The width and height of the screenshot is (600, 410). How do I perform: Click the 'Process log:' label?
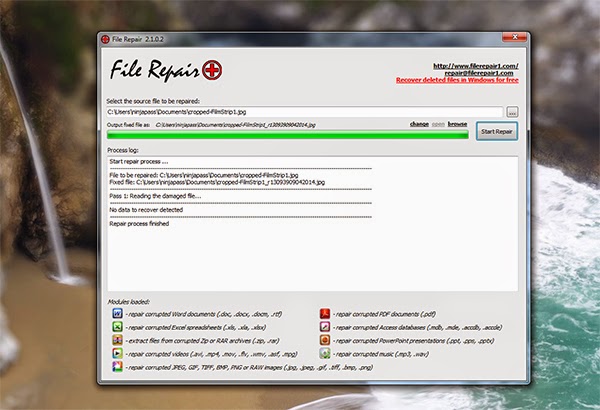tap(123, 150)
